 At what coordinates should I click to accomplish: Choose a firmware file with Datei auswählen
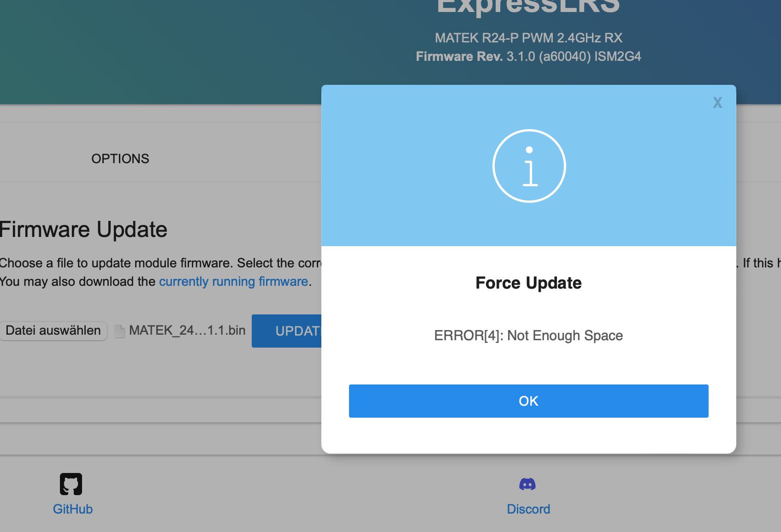(53, 331)
